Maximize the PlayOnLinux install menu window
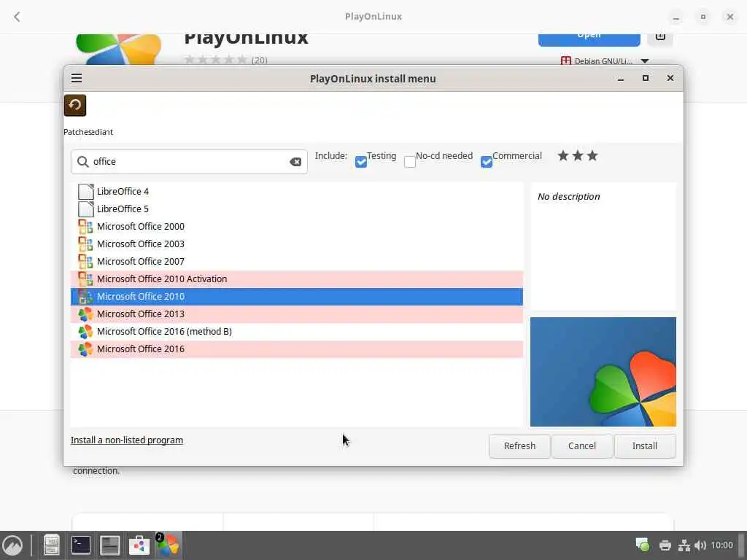Viewport: 747px width, 560px height. click(x=646, y=78)
